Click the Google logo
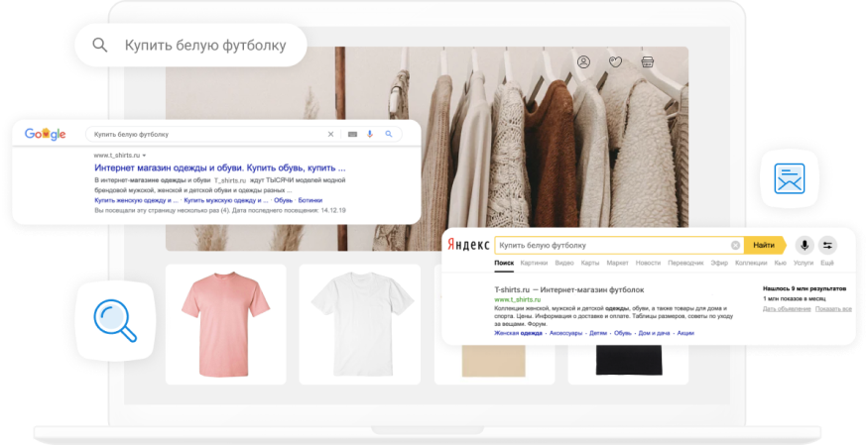868x445 pixels. (x=45, y=134)
